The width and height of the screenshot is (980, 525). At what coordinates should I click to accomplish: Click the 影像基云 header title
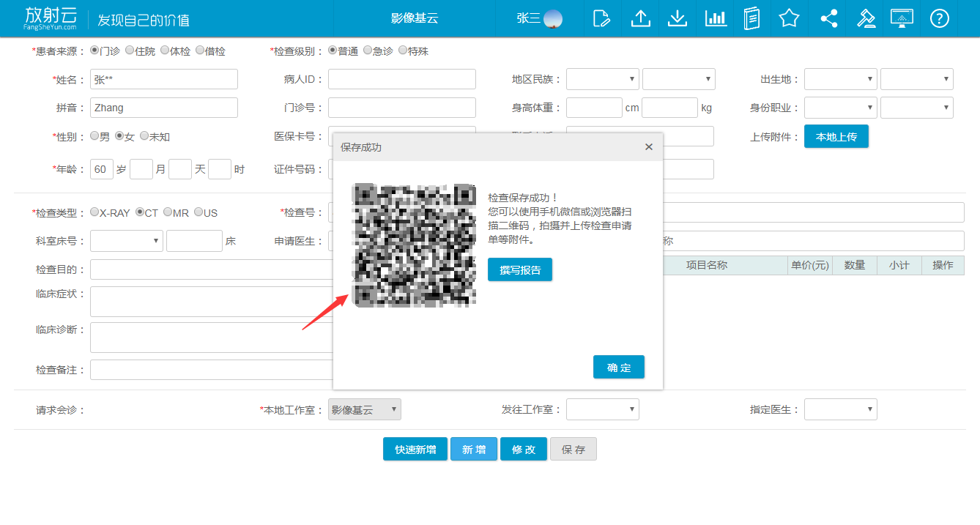coord(415,18)
